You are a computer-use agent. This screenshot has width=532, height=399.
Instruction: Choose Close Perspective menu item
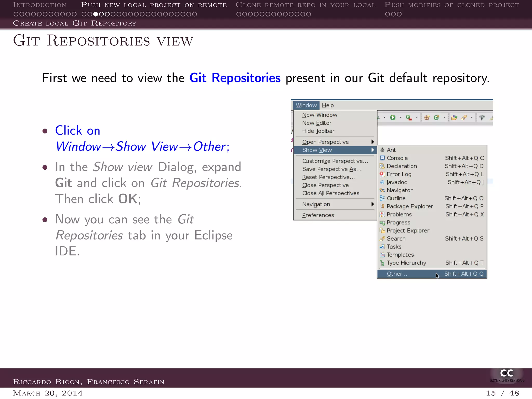click(x=335, y=185)
